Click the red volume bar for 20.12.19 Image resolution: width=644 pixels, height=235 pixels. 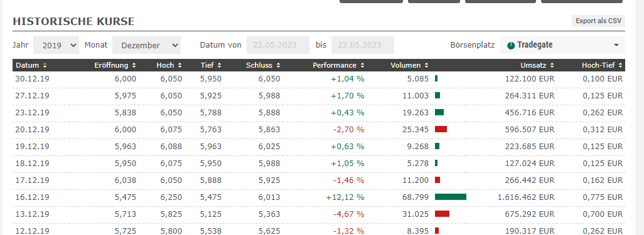click(441, 129)
